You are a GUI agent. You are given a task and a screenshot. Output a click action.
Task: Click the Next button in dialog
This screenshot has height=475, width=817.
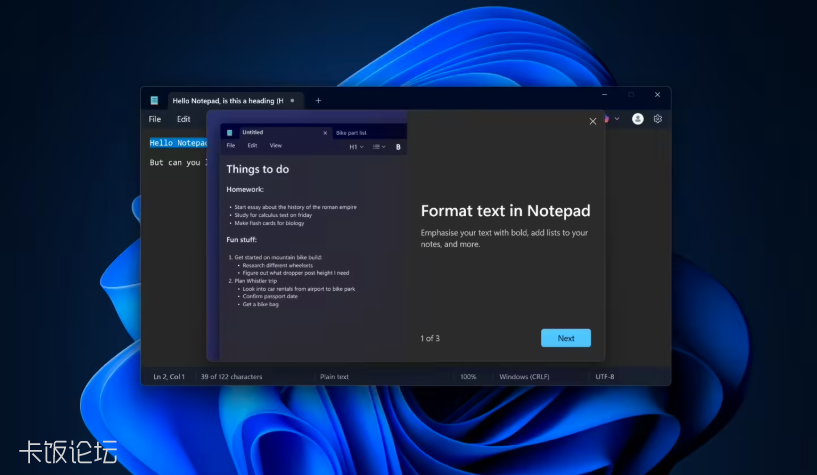pos(565,338)
